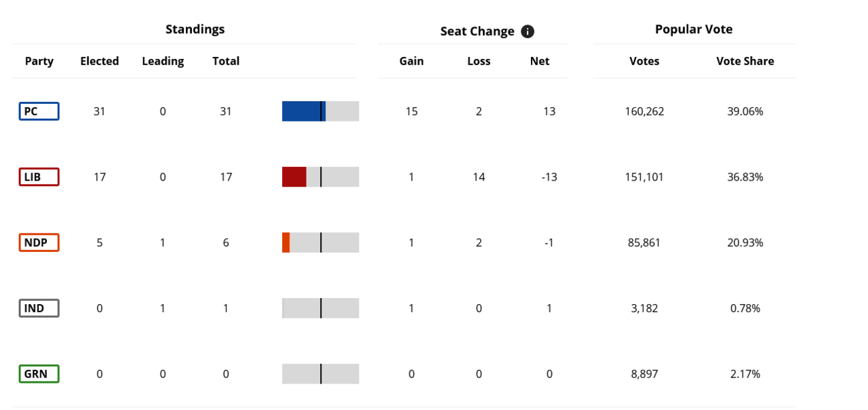Click the LIB party badge

tap(39, 177)
